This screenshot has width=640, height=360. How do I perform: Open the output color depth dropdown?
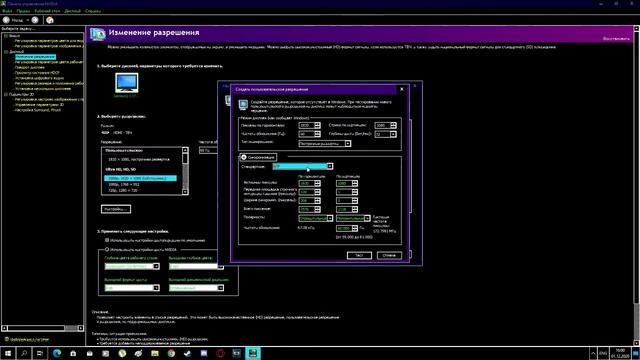tap(196, 266)
